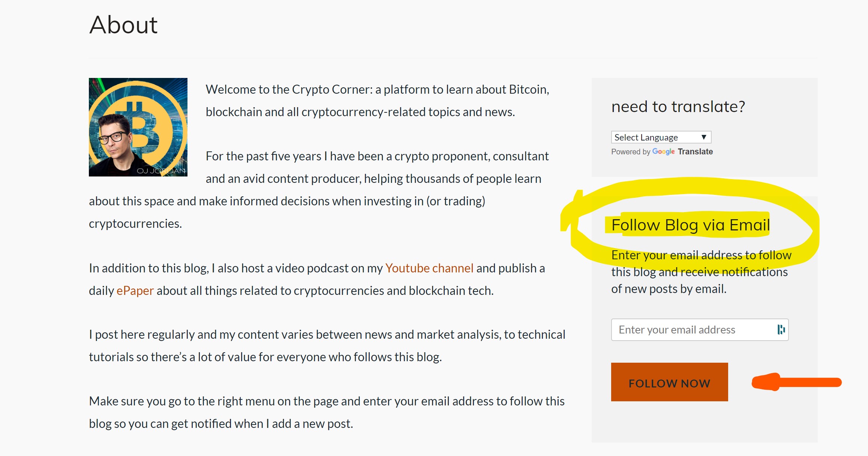
Task: Open the ePaper link
Action: (135, 291)
